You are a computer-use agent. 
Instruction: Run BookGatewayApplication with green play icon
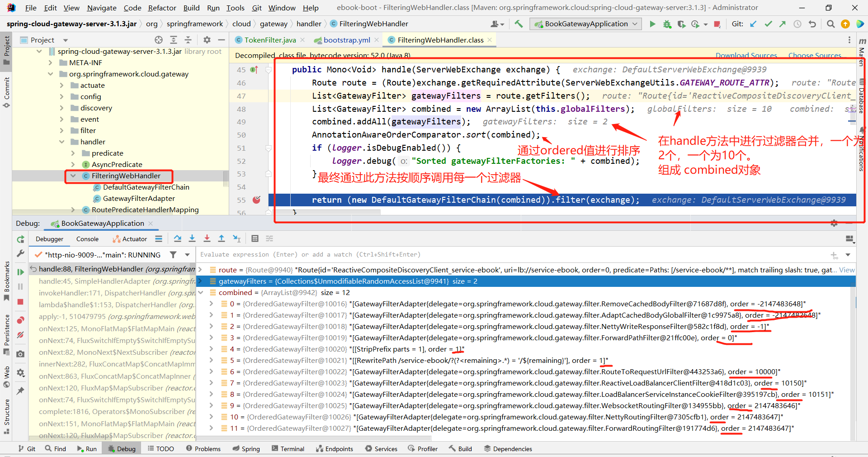coord(652,24)
